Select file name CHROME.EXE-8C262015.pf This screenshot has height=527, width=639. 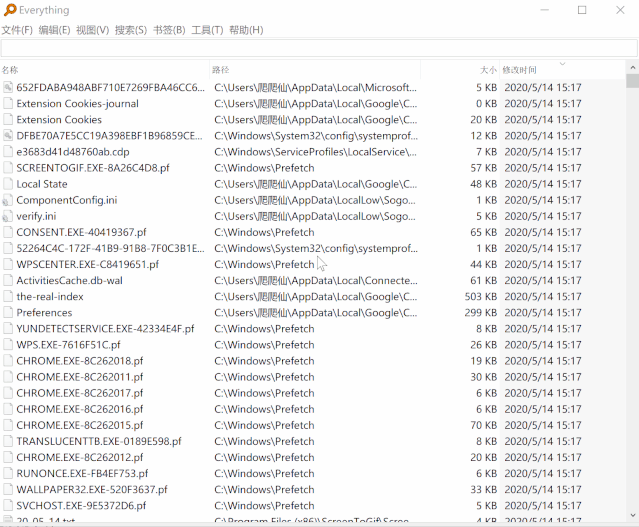coord(80,425)
